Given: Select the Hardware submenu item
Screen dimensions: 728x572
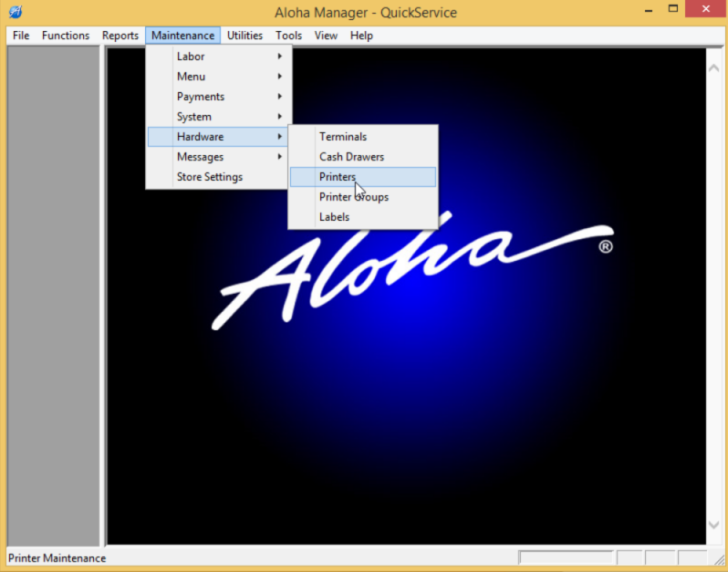Looking at the screenshot, I should [219, 137].
